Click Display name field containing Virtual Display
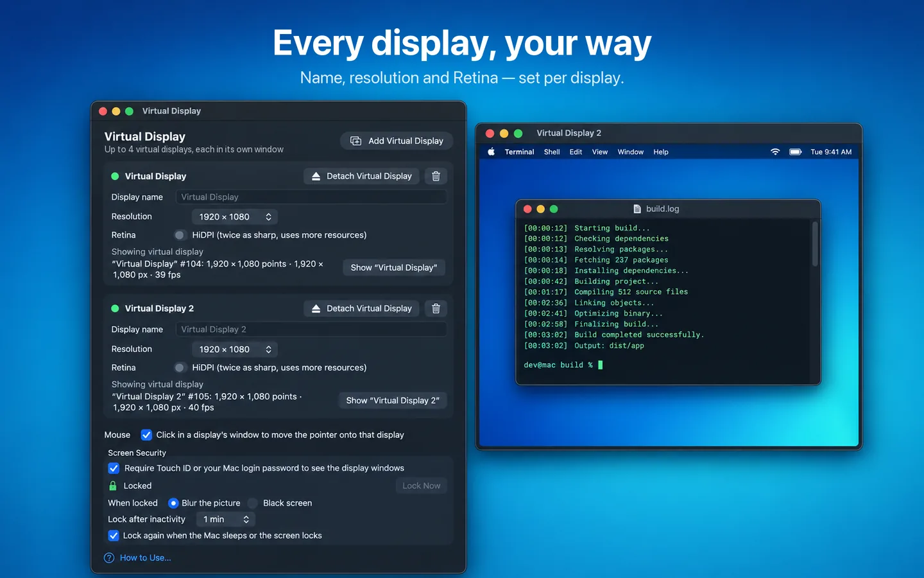Screen dimensions: 924x578 [x=311, y=197]
